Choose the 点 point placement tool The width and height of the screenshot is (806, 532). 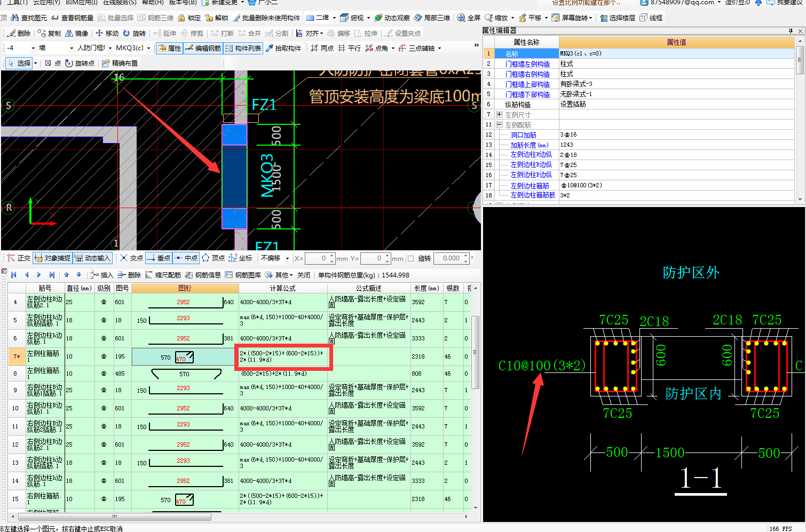pyautogui.click(x=53, y=63)
